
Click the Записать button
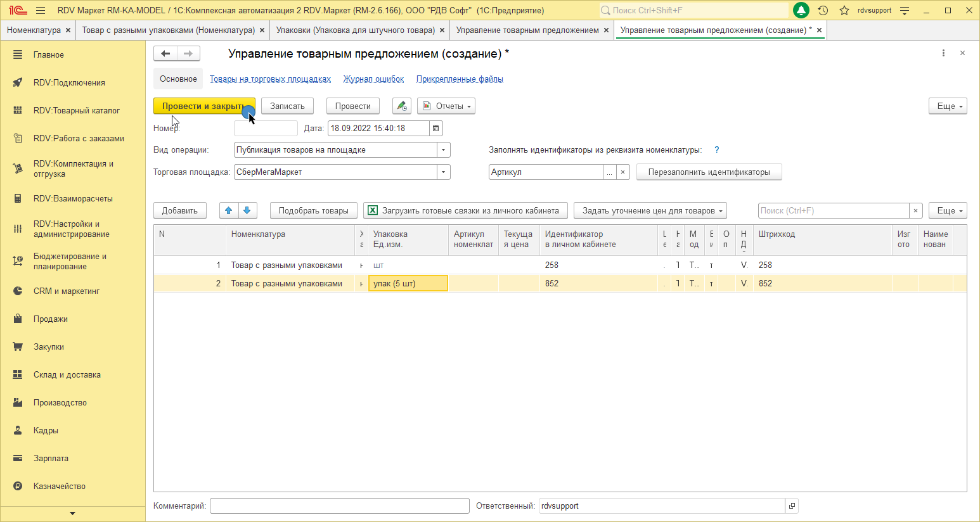[x=287, y=106]
